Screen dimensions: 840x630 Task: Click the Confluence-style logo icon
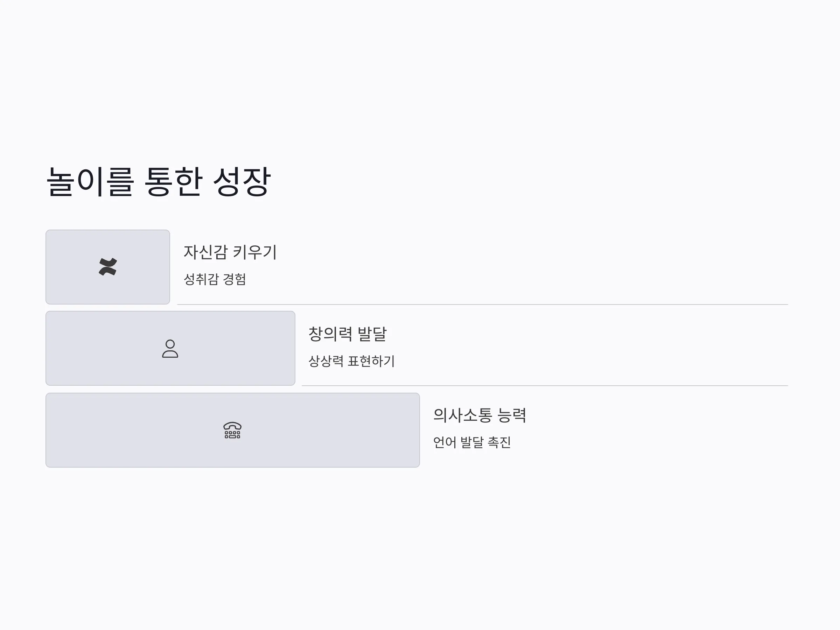click(108, 267)
